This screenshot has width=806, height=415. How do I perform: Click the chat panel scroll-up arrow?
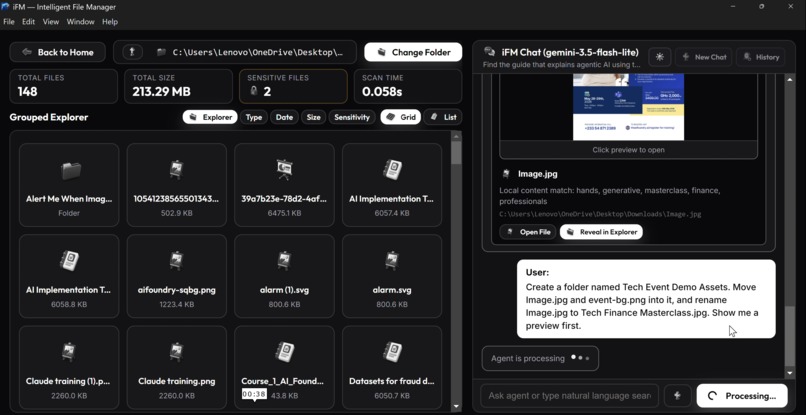[790, 79]
